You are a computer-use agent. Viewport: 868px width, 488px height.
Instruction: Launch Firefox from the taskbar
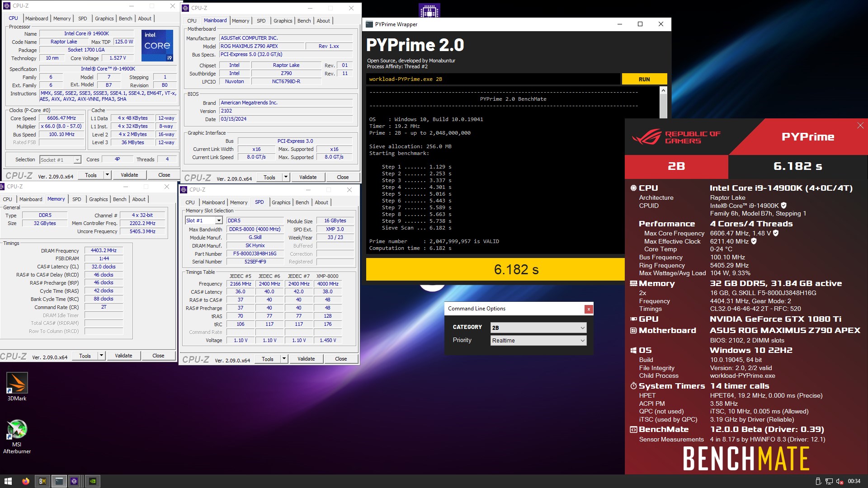(x=26, y=481)
